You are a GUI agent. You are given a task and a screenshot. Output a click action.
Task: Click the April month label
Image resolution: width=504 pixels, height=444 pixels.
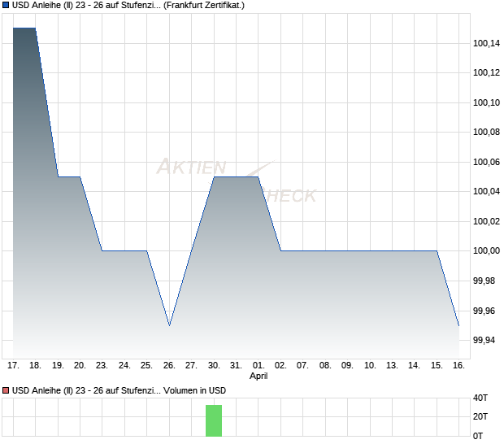pyautogui.click(x=258, y=377)
